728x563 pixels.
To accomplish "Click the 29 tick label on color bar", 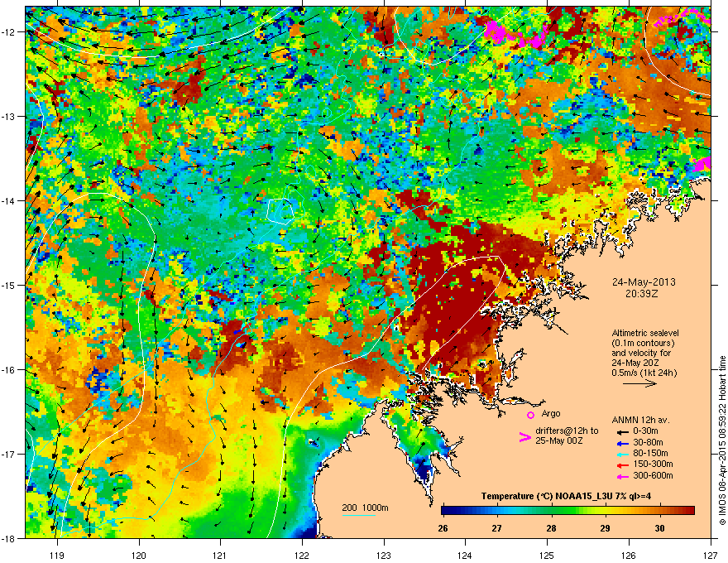I will tap(605, 528).
